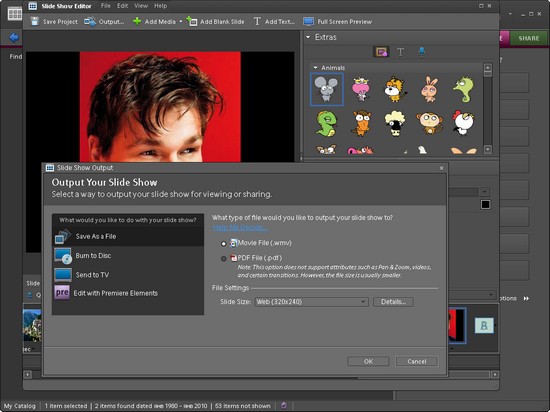Choose Edit with Premiere Elements

pos(128,293)
